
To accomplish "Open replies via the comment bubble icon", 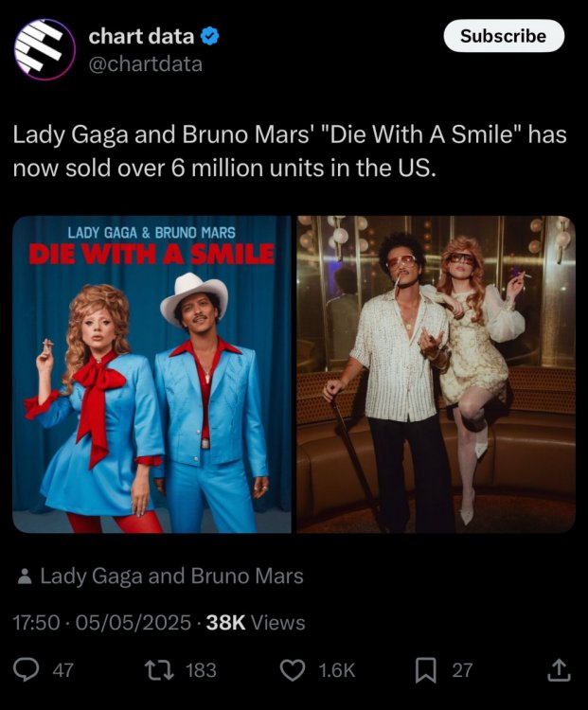I will 26,670.
